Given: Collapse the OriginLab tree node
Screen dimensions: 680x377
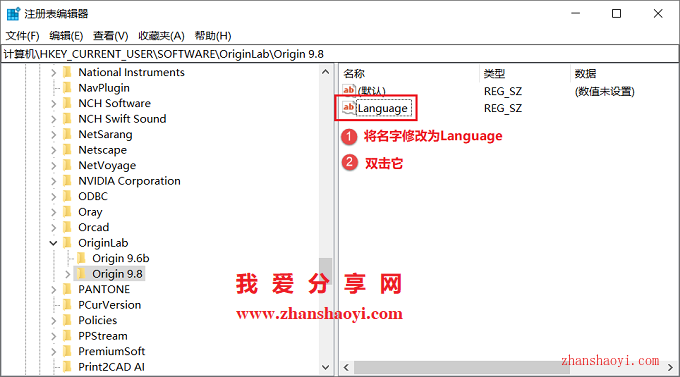Looking at the screenshot, I should [x=53, y=243].
